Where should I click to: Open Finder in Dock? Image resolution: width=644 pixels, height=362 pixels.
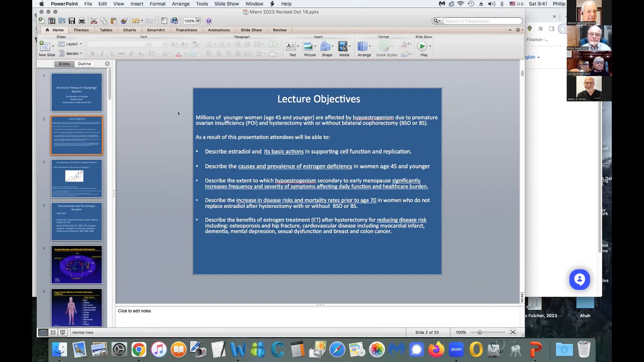(60, 350)
